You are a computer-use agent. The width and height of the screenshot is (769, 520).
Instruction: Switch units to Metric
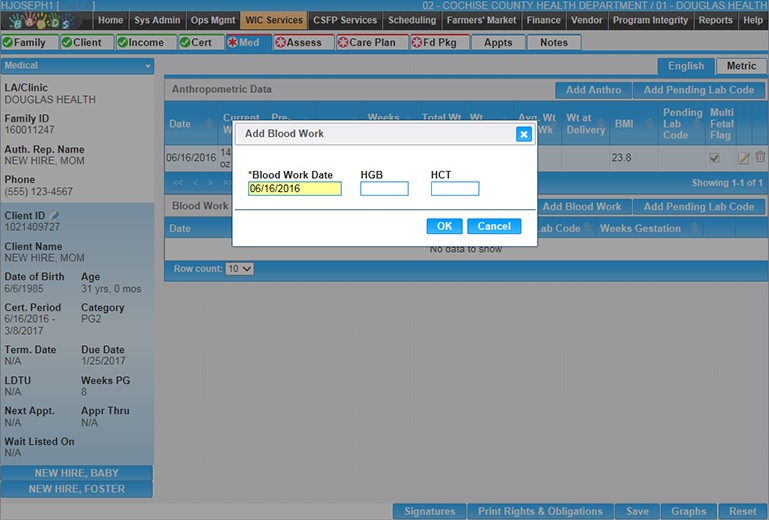point(741,66)
